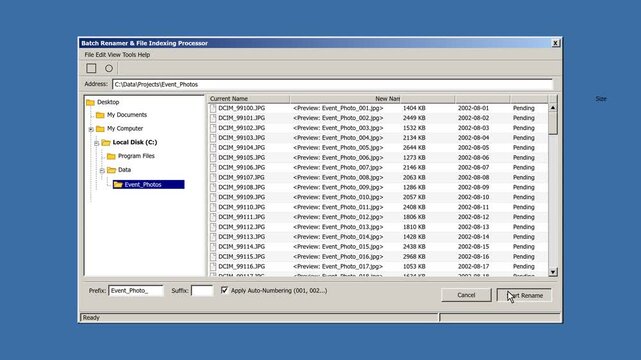Image resolution: width=641 pixels, height=360 pixels.
Task: Click file icon beside DCIM_99107.JPG
Action: tap(213, 177)
